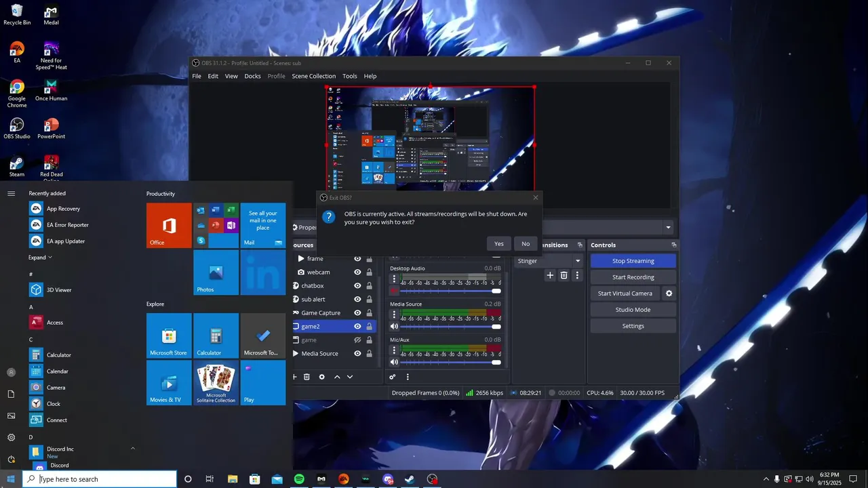The width and height of the screenshot is (868, 488).
Task: Toggle visibility of sub alert source
Action: pyautogui.click(x=357, y=300)
